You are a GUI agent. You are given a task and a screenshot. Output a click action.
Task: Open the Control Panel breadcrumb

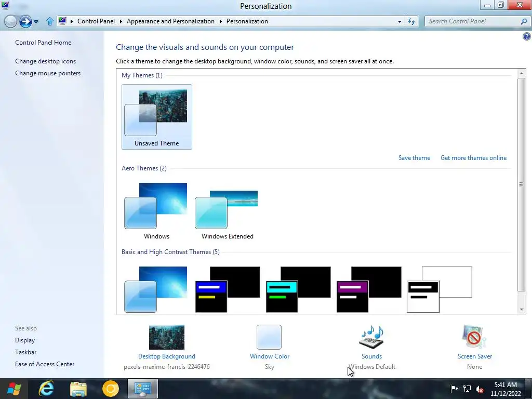click(x=96, y=21)
